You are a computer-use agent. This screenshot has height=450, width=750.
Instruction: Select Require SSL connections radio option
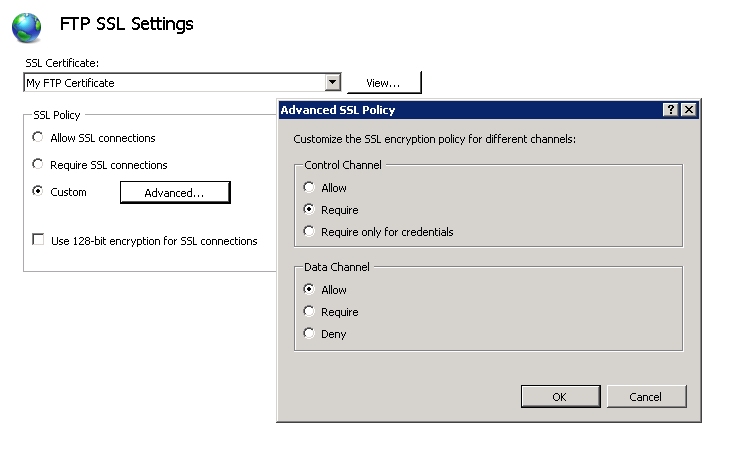point(39,165)
